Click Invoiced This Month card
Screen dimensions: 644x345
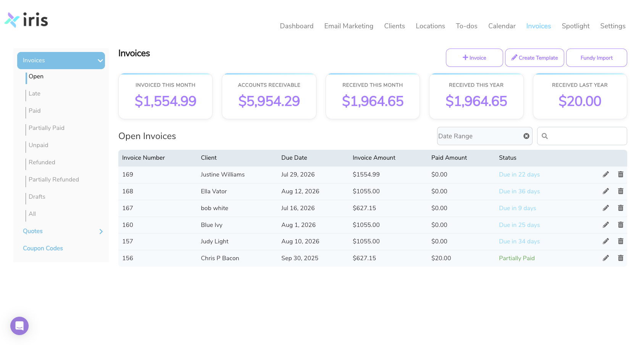pyautogui.click(x=165, y=96)
